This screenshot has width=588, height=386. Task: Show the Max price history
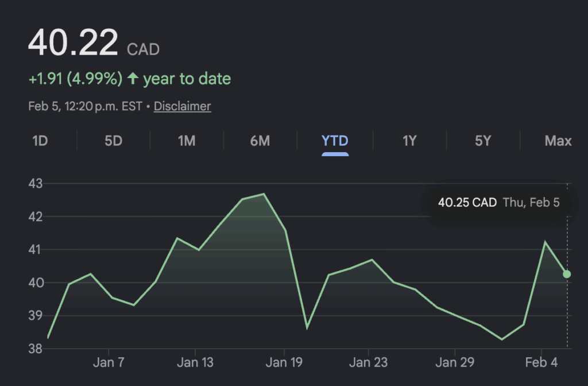coord(558,141)
